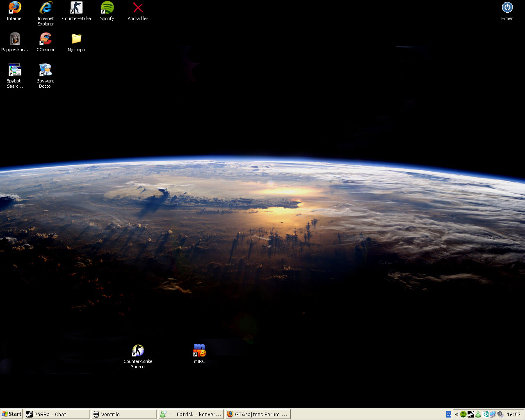Viewport: 525px width, 420px height.
Task: Select the Ny mapp folder
Action: pos(76,39)
